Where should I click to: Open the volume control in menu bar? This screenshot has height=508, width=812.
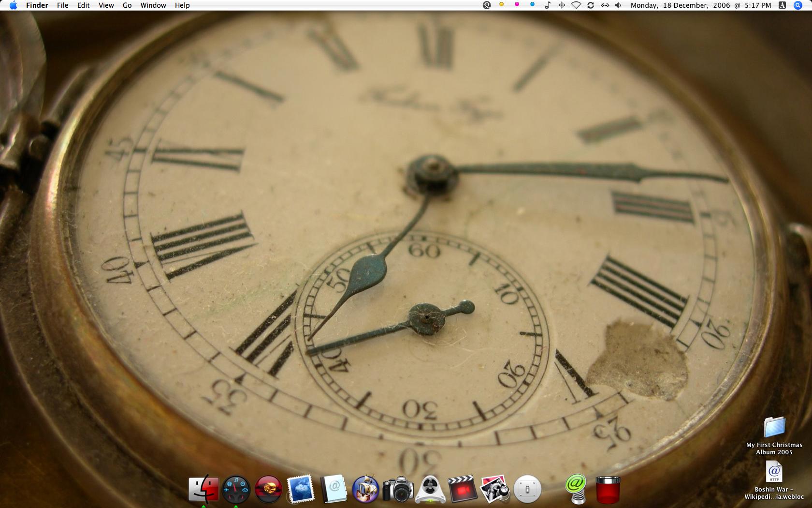pos(618,5)
